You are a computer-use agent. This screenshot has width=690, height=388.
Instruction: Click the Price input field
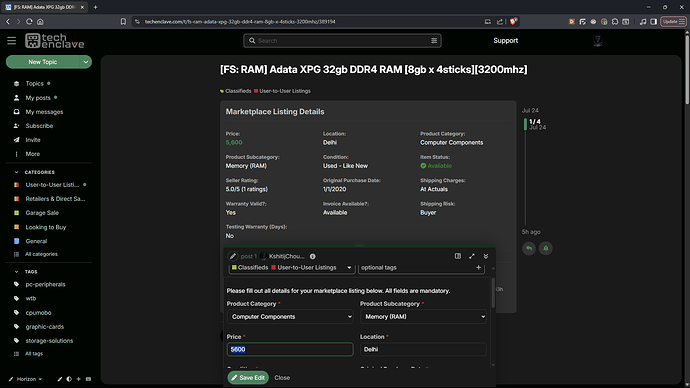click(x=290, y=349)
